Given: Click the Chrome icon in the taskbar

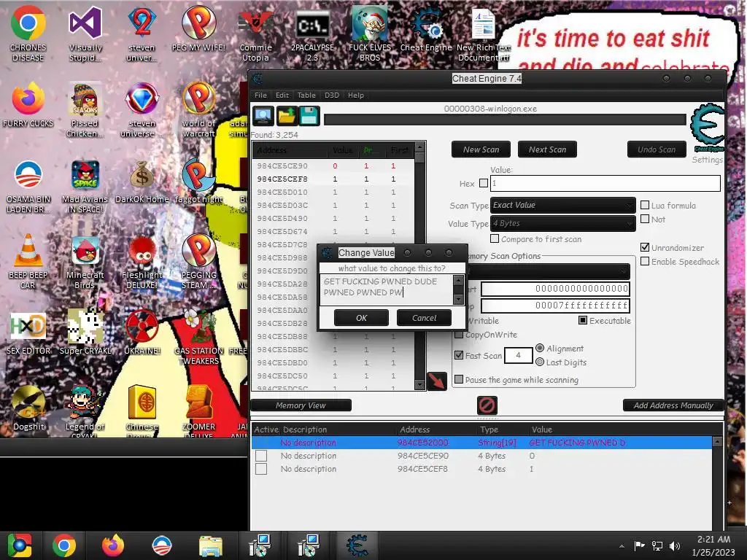Looking at the screenshot, I should tap(64, 545).
